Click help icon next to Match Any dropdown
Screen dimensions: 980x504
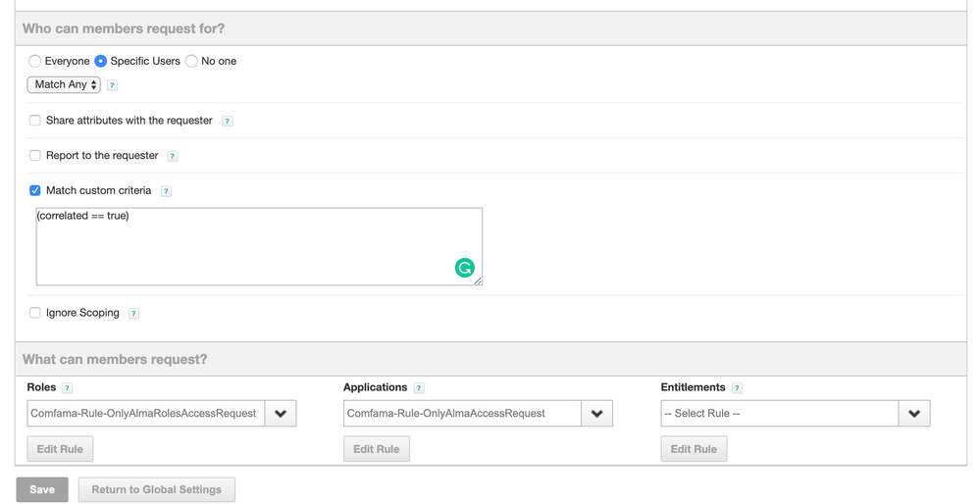112,85
